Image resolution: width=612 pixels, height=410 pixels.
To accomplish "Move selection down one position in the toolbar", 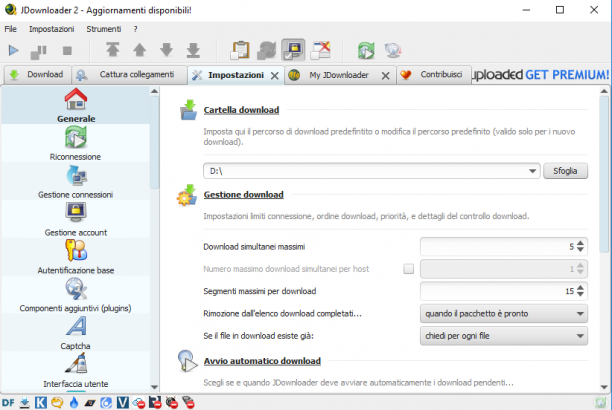I will (x=167, y=50).
